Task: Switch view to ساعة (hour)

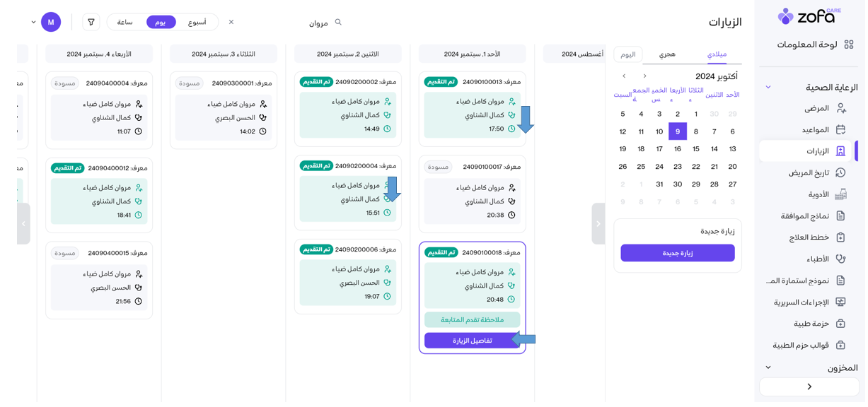Action: coord(125,23)
